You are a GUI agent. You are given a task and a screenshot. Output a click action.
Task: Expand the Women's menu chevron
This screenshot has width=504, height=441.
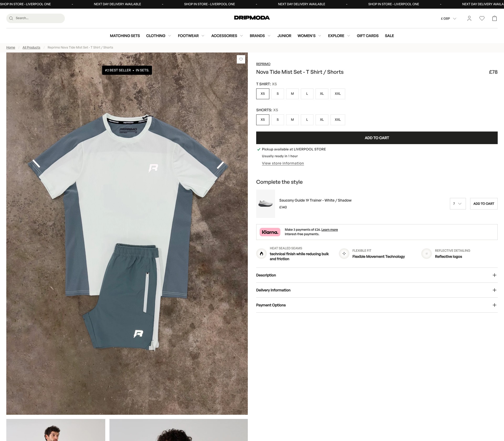(320, 36)
